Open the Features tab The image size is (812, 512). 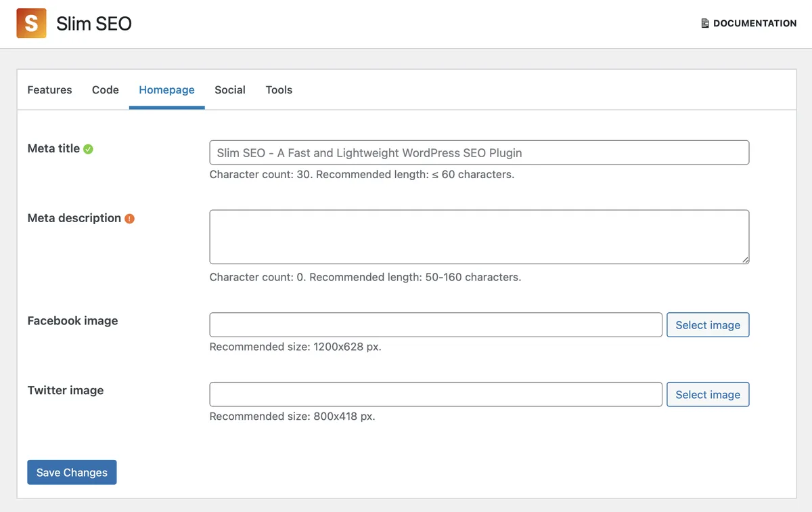click(x=49, y=90)
